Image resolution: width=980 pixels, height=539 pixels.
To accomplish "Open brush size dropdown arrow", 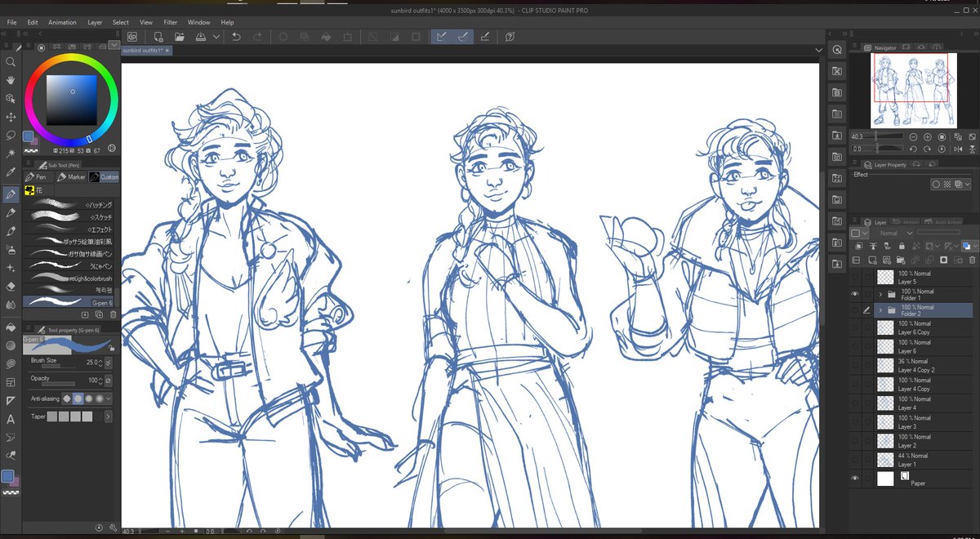I will point(109,362).
